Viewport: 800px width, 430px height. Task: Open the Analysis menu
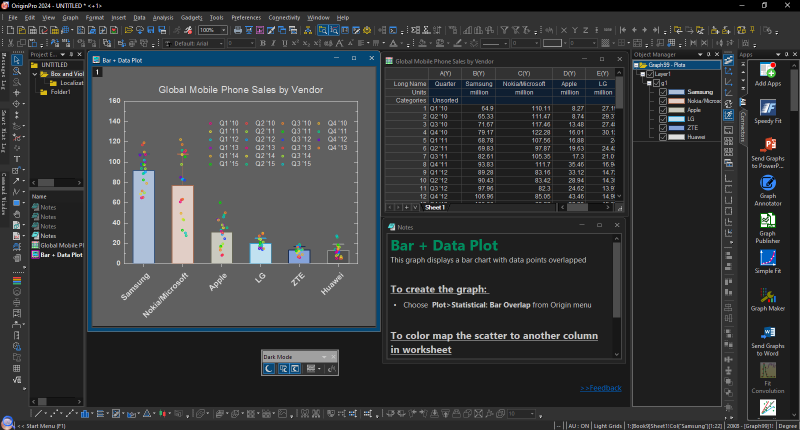163,18
